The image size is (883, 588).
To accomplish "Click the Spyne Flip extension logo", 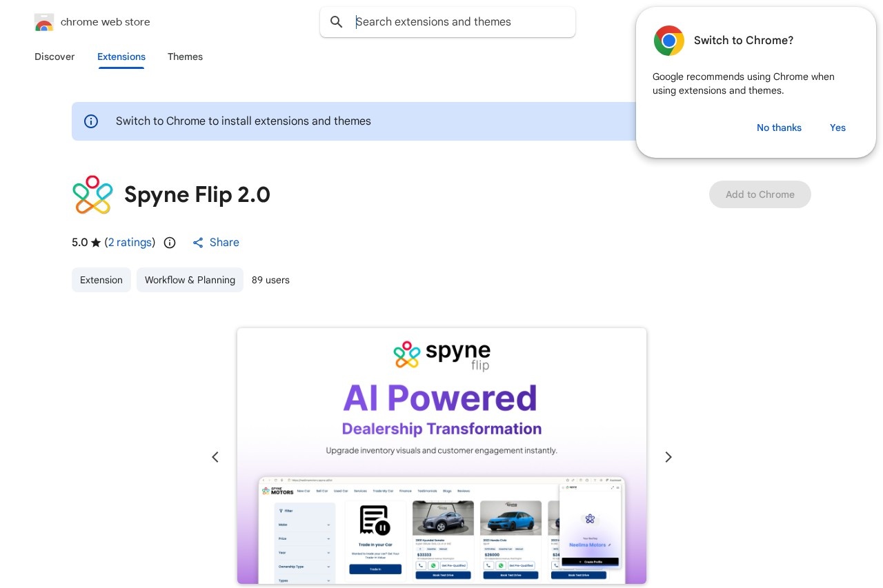I will tap(92, 194).
